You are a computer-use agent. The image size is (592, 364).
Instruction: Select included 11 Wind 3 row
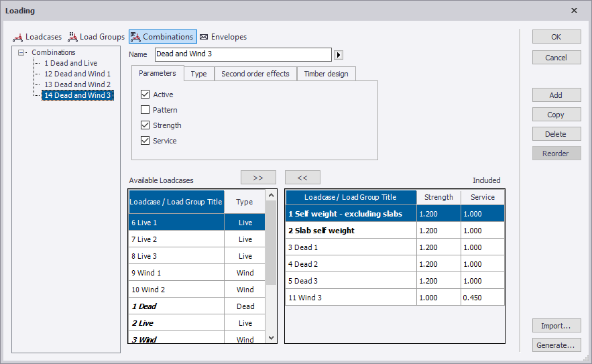click(x=395, y=298)
